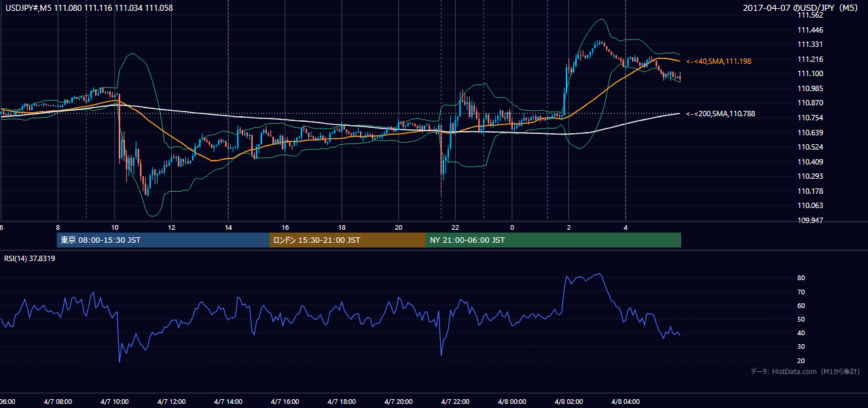Screen dimensions: 868x408
Task: Click the 4/8 00:00 bottom time label
Action: pyautogui.click(x=512, y=401)
